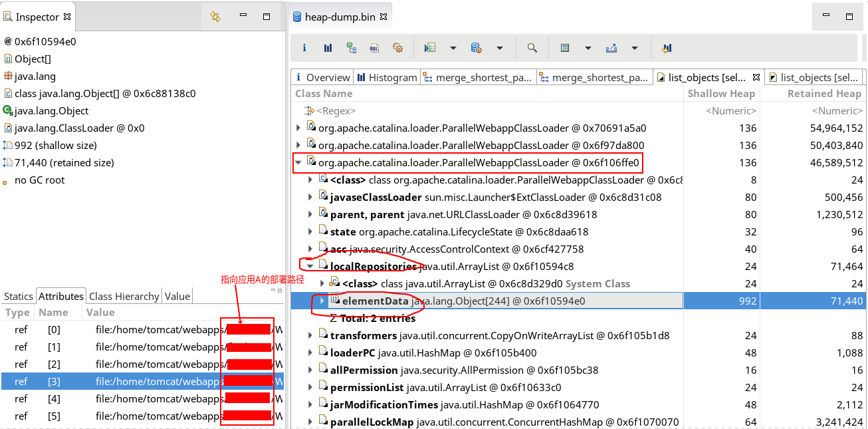Open heap dump Overview from toolbar info icon
Viewport: 868px width, 429px height.
[x=304, y=48]
